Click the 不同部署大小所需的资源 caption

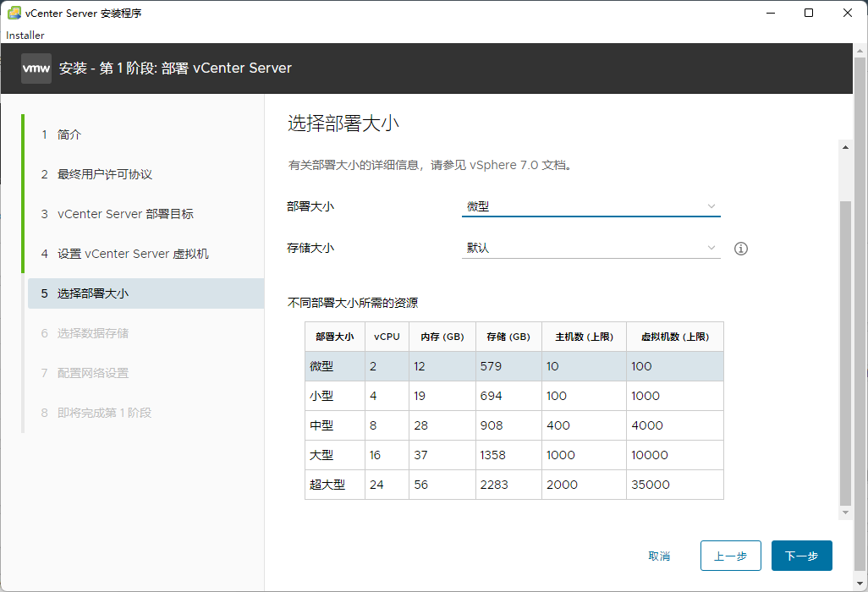tap(353, 303)
